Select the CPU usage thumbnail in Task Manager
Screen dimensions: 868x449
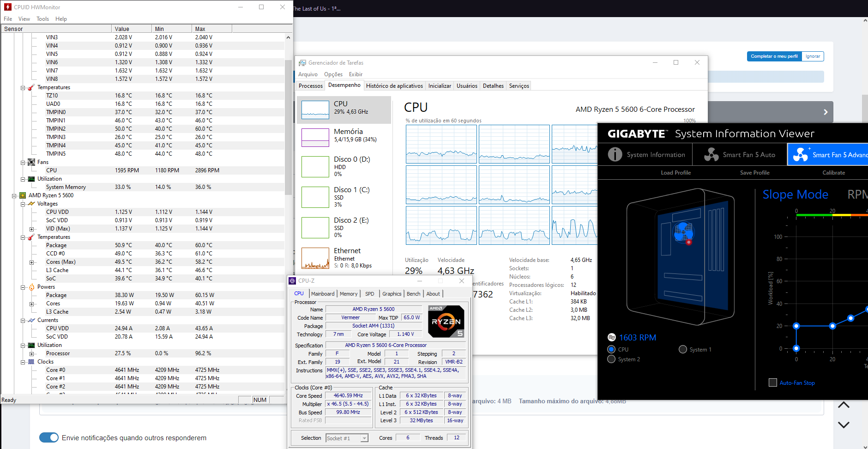pos(315,110)
